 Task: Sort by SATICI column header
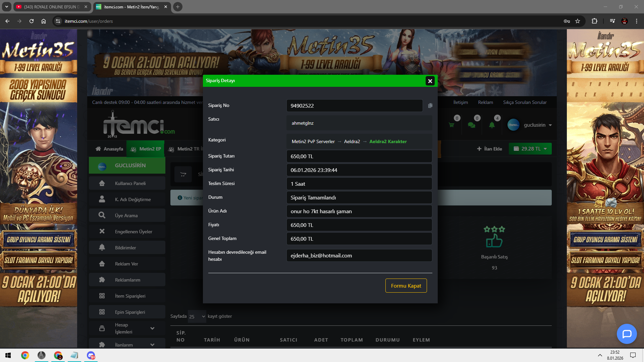point(288,340)
